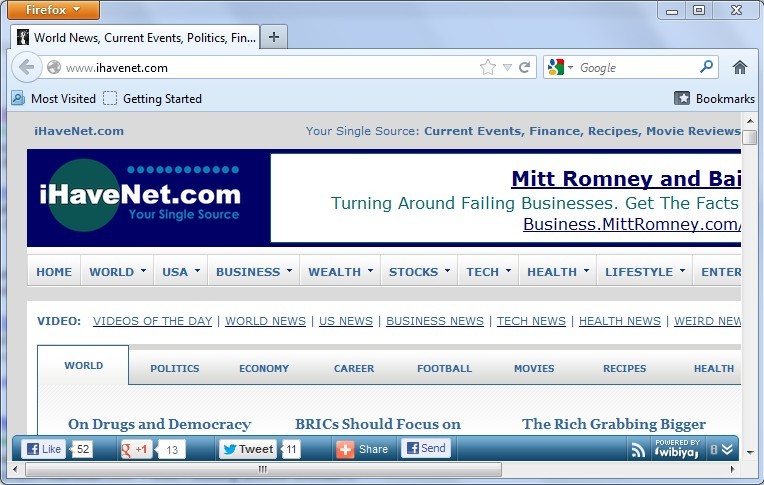Image resolution: width=764 pixels, height=485 pixels.
Task: Go to HOME in navigation bar
Action: (x=54, y=272)
